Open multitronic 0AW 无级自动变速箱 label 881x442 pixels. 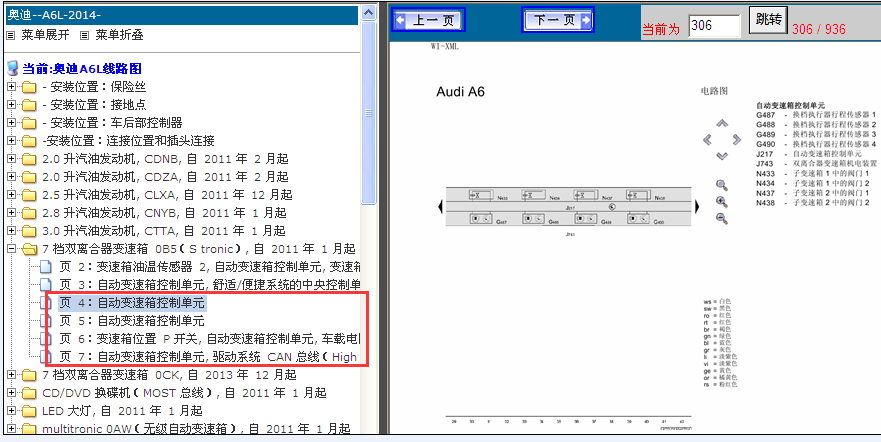pos(196,429)
